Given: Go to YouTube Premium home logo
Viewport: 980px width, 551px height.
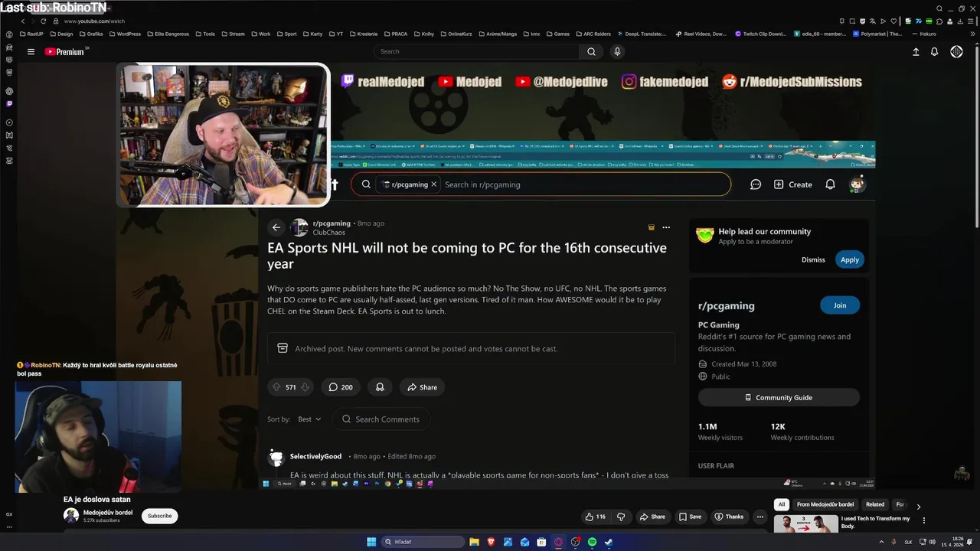Looking at the screenshot, I should (x=65, y=52).
